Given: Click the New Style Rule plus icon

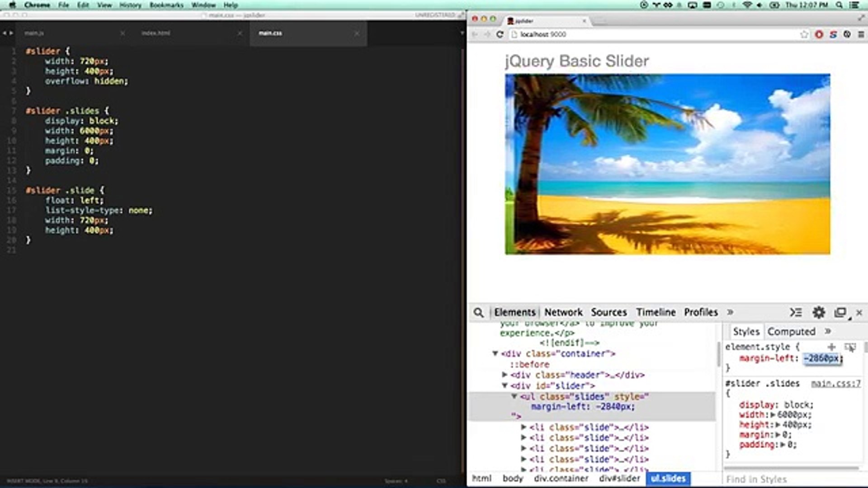Looking at the screenshot, I should tap(831, 347).
